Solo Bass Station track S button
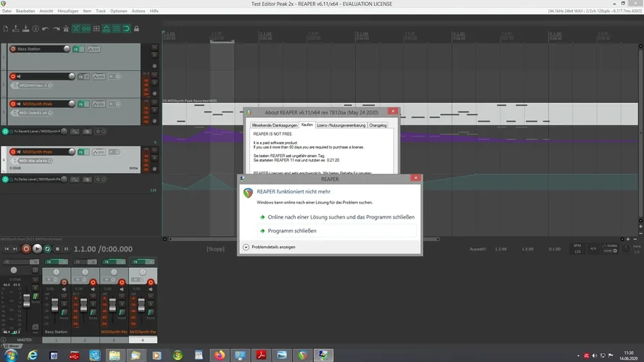Viewport: 644px width, 362px height. (x=154, y=55)
